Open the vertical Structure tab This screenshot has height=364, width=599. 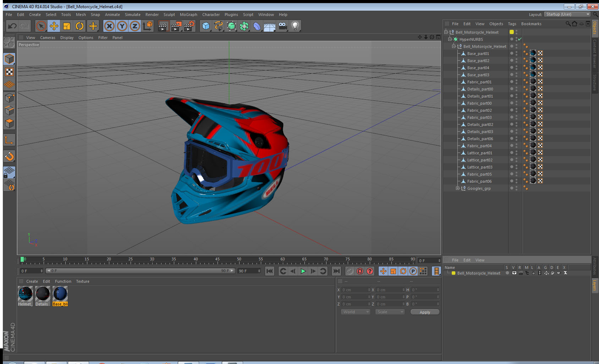[x=595, y=82]
